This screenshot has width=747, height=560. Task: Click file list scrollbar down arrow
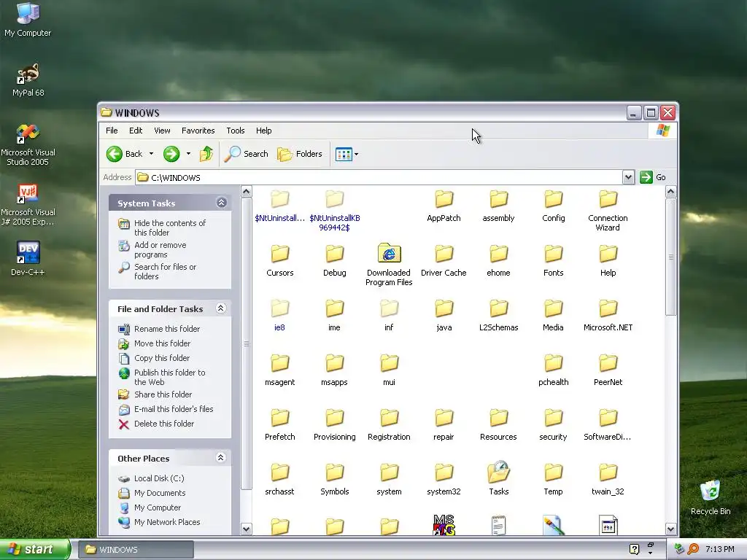click(670, 529)
